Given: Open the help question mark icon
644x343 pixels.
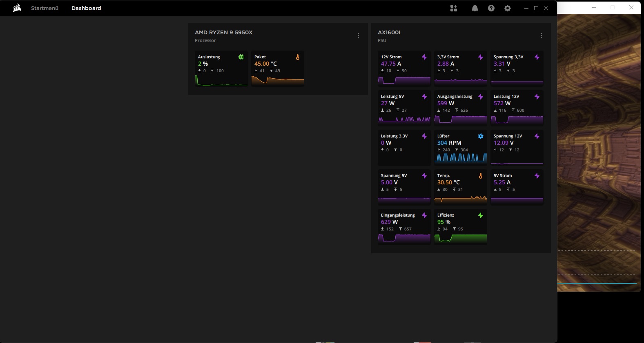Looking at the screenshot, I should [x=491, y=8].
